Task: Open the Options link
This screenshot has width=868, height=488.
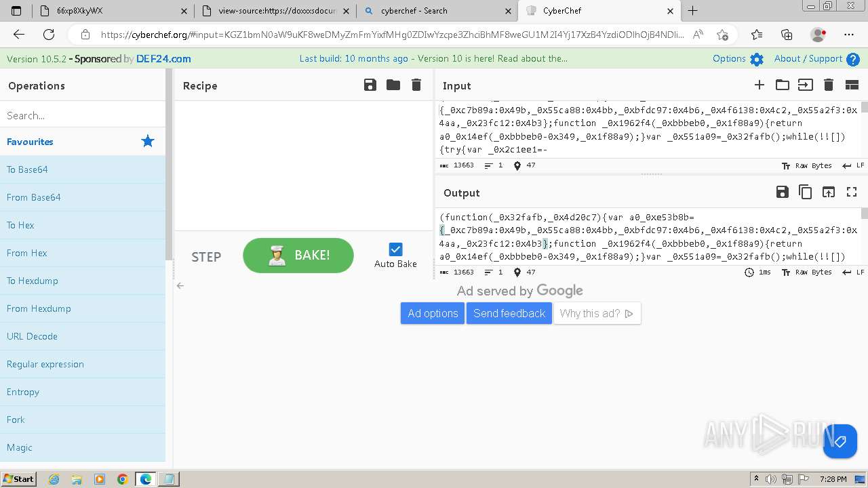Action: pos(729,58)
